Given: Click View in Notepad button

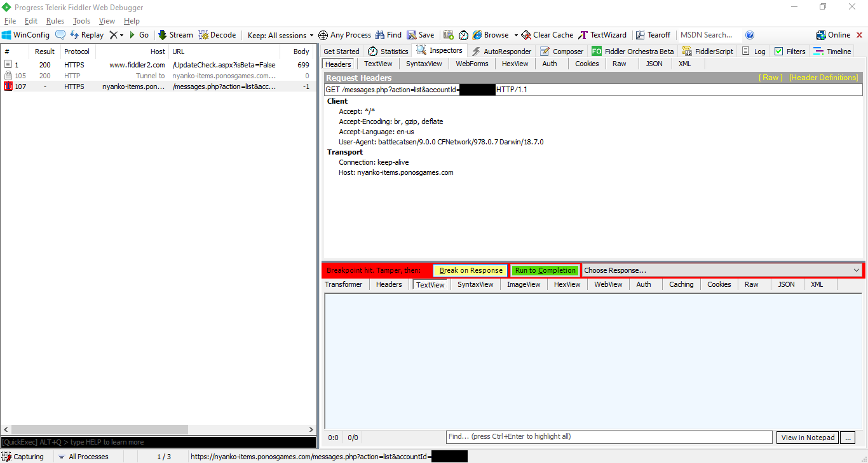Looking at the screenshot, I should pos(808,438).
